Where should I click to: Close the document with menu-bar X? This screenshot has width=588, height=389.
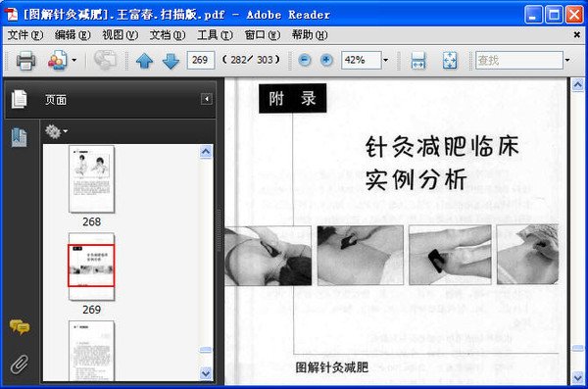[577, 35]
